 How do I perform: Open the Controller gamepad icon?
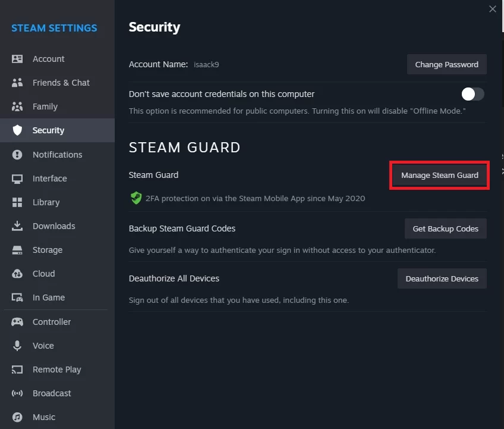coord(17,321)
